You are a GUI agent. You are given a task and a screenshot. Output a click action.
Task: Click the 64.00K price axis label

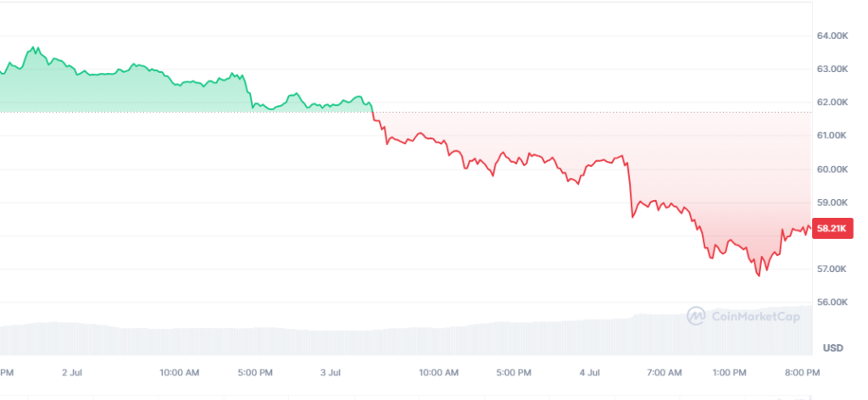point(832,36)
